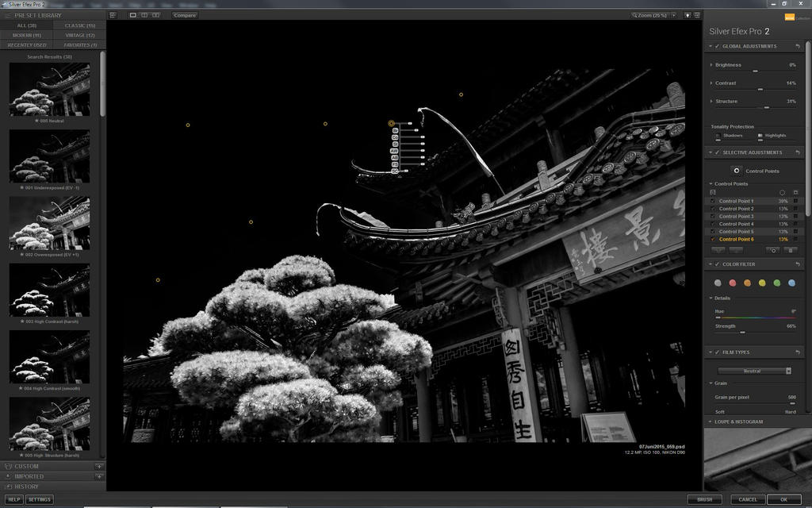Viewport: 812px width, 508px height.
Task: Click the lightbulb background color icon
Action: point(688,16)
